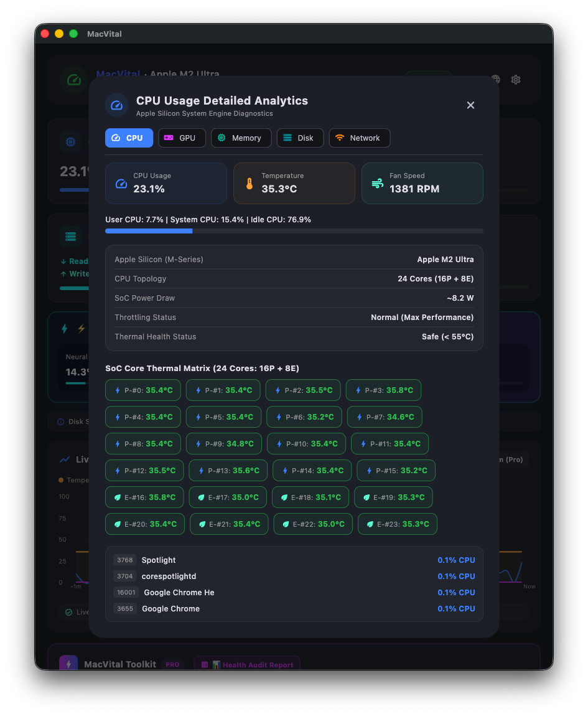The height and width of the screenshot is (716, 588).
Task: Click the Temperature thermometer icon
Action: (250, 184)
